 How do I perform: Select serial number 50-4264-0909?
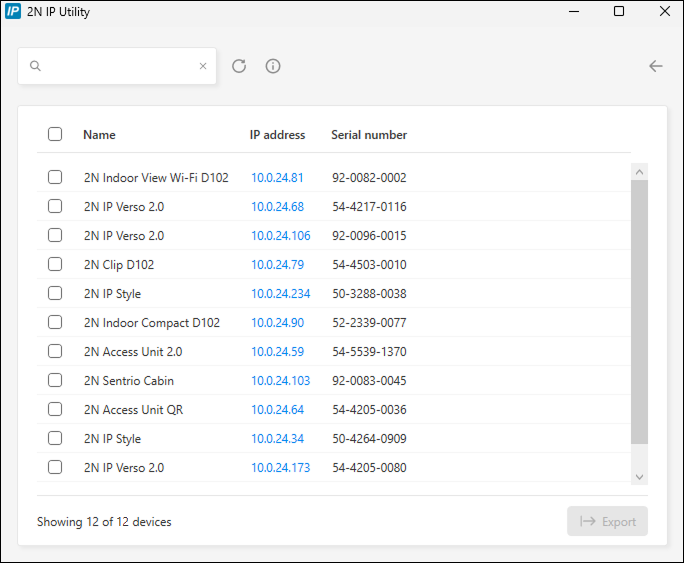[369, 439]
